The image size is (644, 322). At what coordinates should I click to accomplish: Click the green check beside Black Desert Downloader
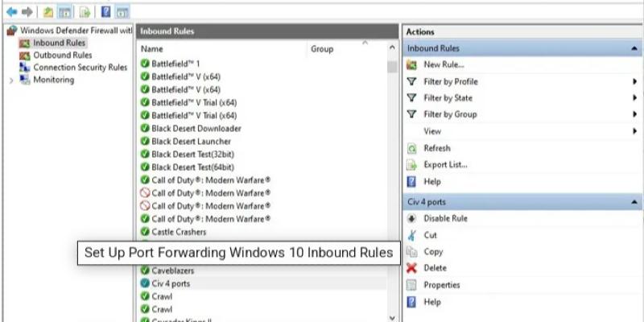pos(145,128)
